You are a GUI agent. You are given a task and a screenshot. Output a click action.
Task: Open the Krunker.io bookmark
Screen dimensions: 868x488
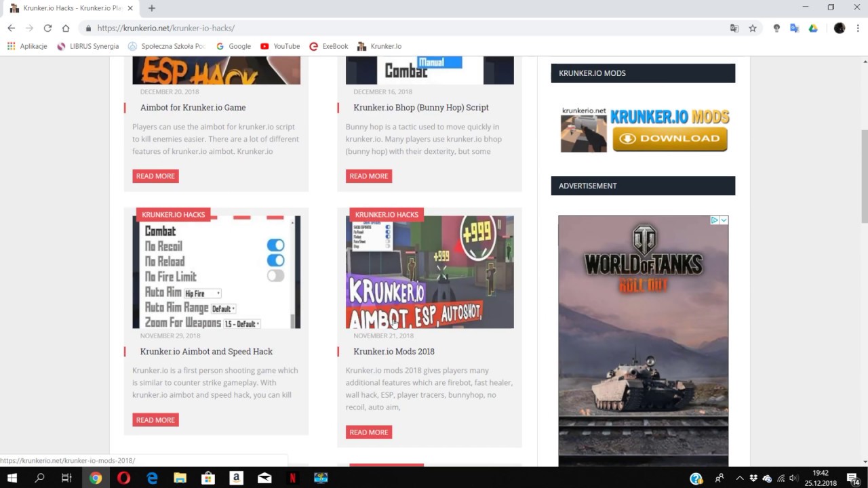380,46
